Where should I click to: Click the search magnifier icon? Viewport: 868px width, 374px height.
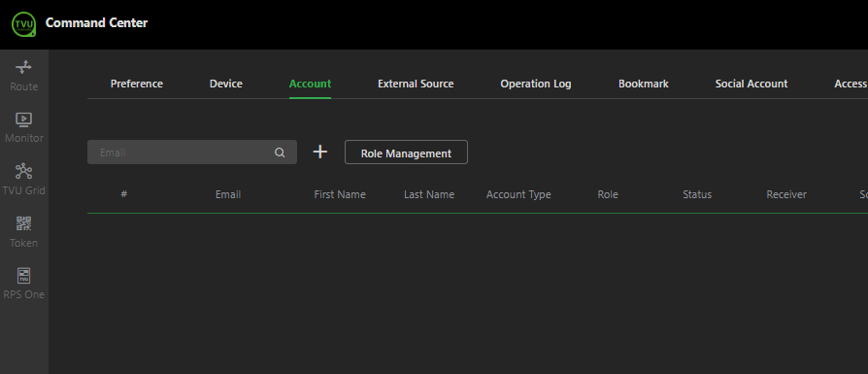(280, 153)
